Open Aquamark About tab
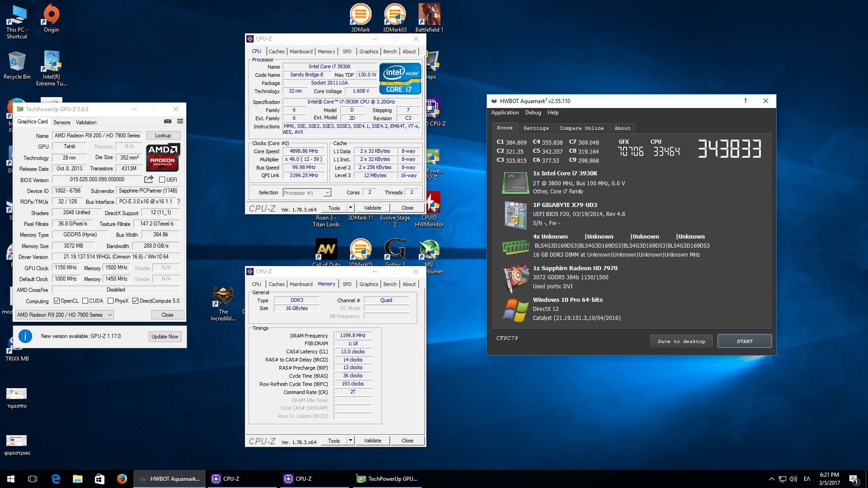Viewport: 868px width, 488px height. point(622,128)
